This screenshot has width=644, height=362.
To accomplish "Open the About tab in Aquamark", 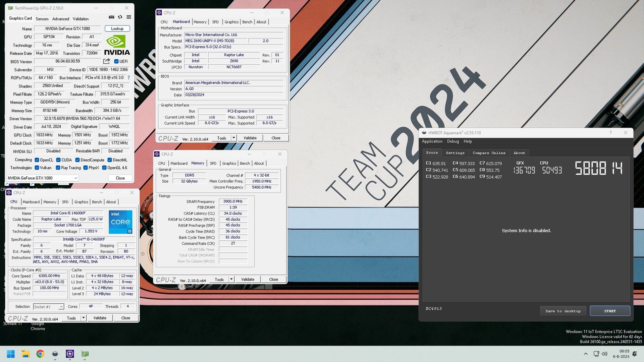I will pyautogui.click(x=519, y=153).
